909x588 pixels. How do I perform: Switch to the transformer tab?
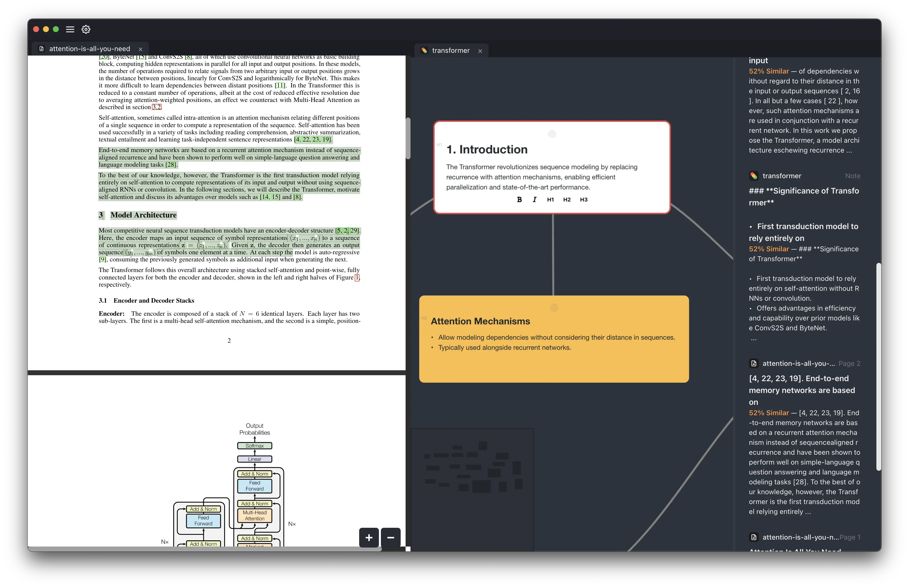click(x=451, y=50)
